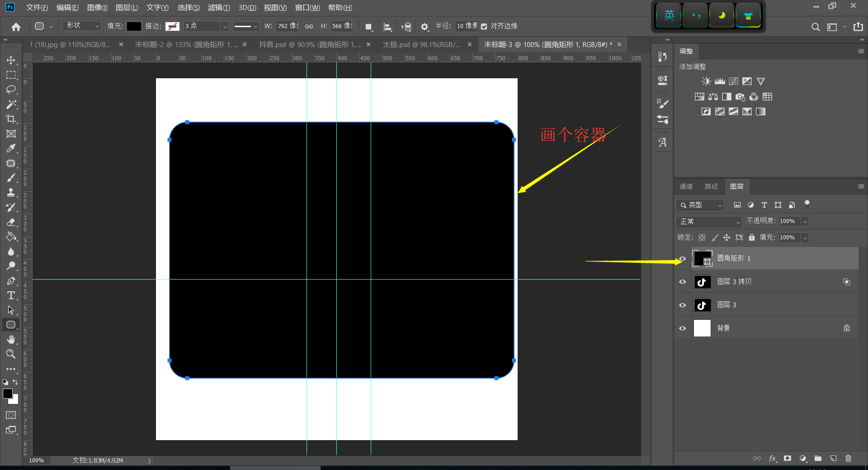Click 圆角矩形 1 layer thumbnail
868x470 pixels.
(702, 259)
